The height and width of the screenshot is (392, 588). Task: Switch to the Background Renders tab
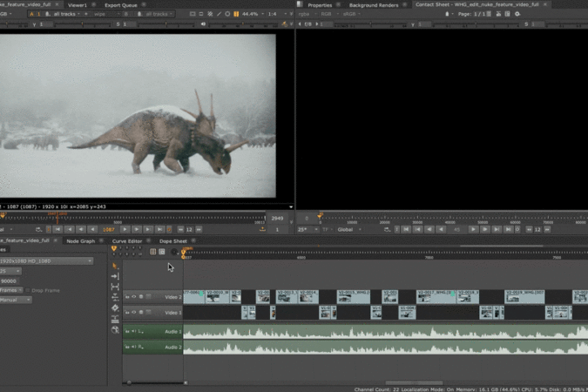click(374, 5)
